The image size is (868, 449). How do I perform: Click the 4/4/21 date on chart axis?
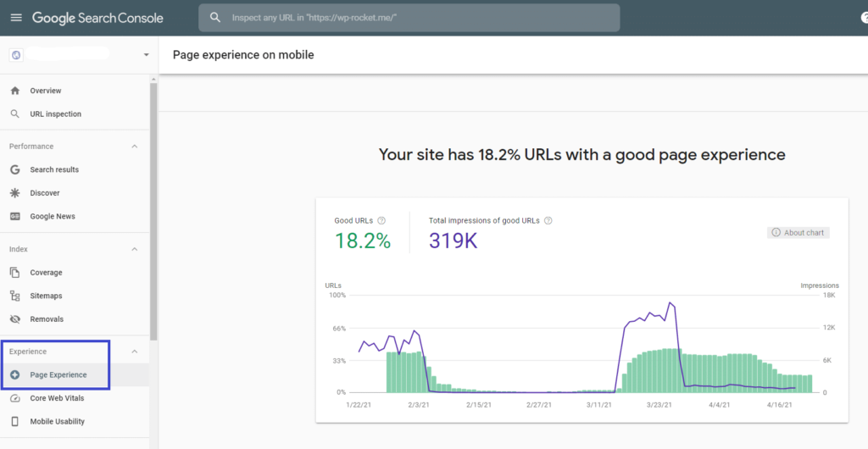720,405
